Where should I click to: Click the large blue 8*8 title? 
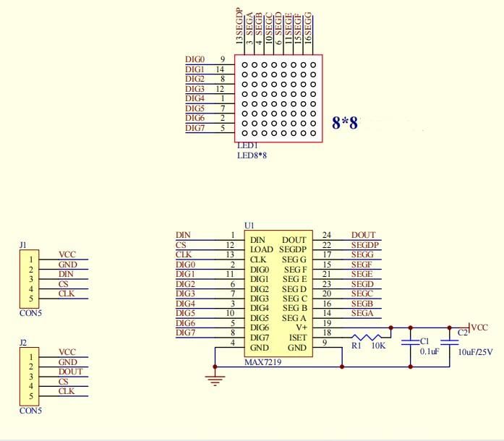[x=345, y=123]
